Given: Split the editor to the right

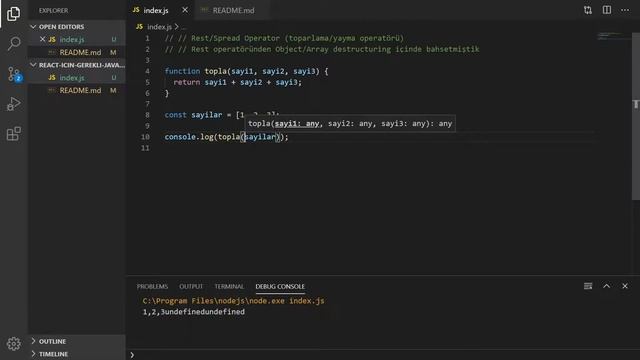Looking at the screenshot, I should tap(607, 10).
